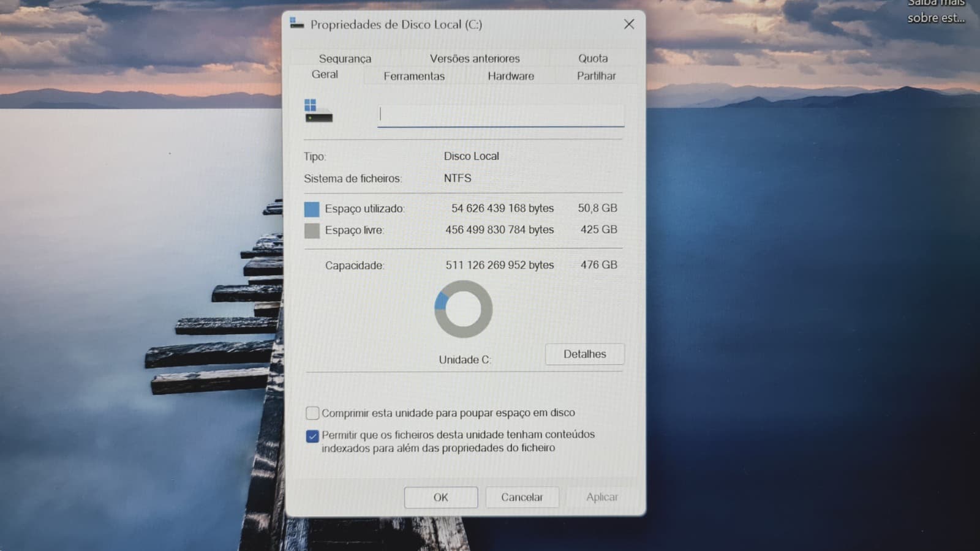Close the Propriedades de Disco Local dialog
The image size is (980, 551).
[x=629, y=24]
